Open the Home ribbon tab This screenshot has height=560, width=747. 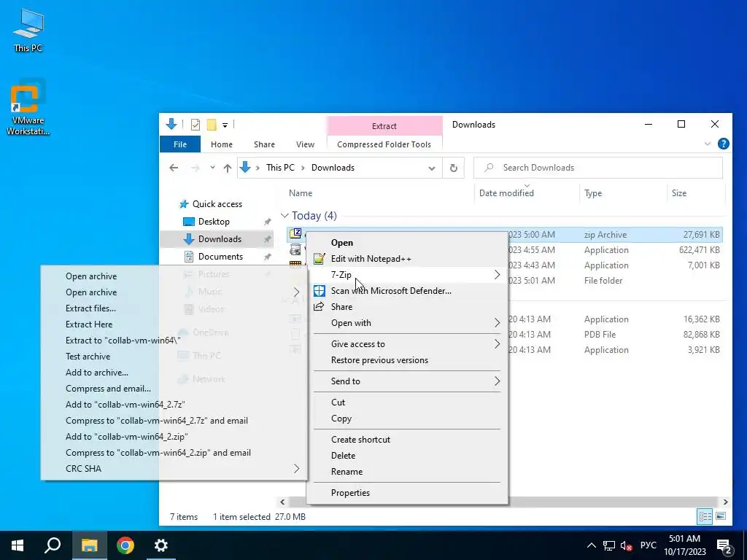click(222, 144)
